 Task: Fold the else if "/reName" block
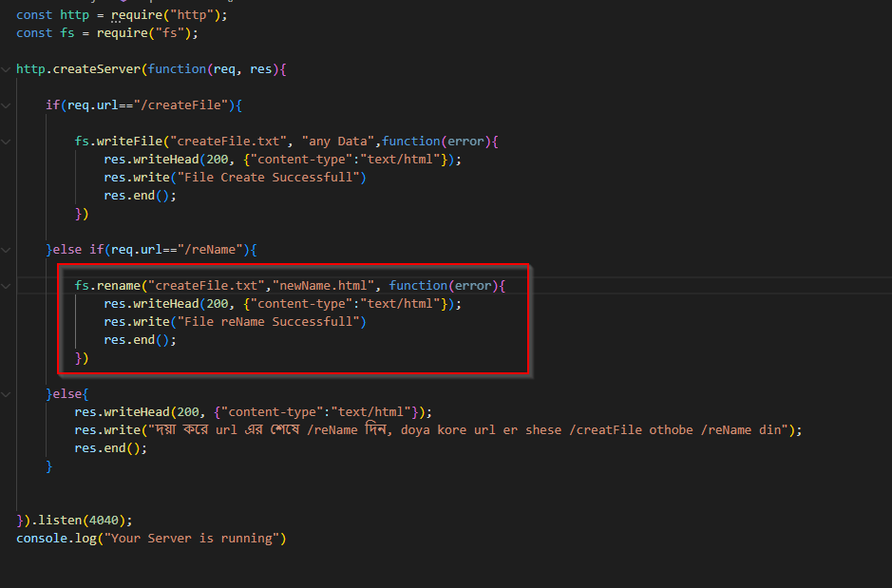6,250
